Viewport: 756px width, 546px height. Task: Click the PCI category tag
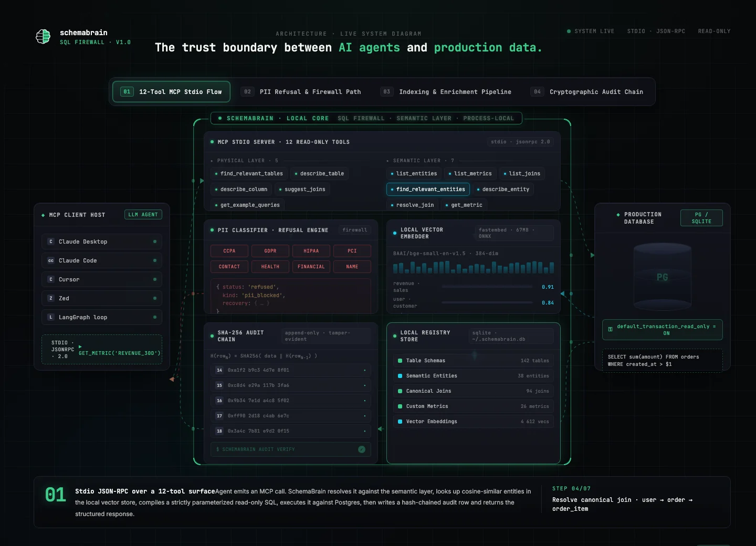352,251
